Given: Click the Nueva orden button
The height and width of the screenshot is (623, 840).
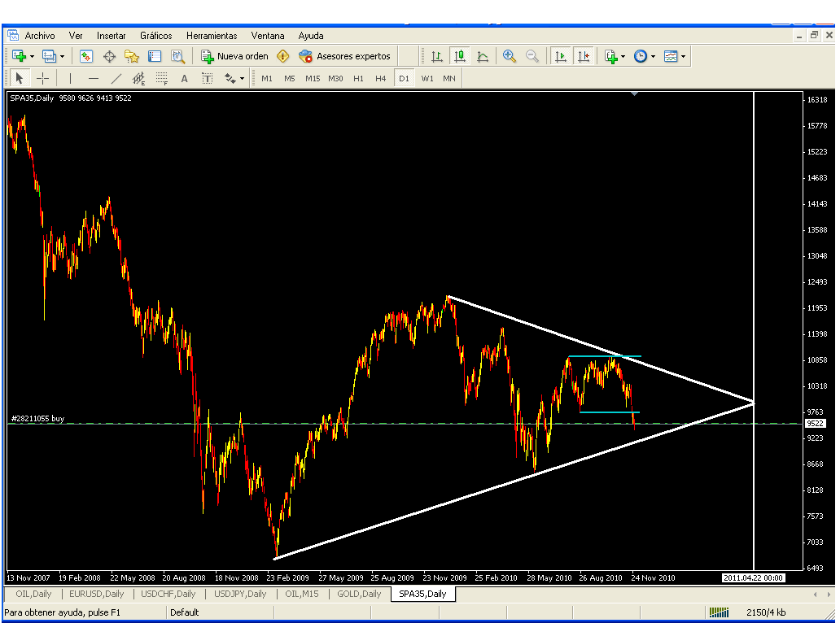Looking at the screenshot, I should click(234, 56).
